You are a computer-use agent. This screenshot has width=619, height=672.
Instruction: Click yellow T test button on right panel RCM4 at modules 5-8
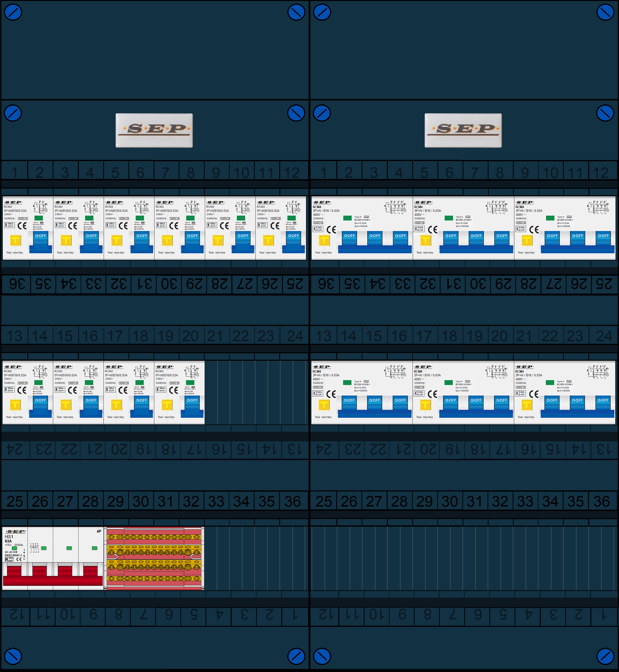[x=425, y=240]
